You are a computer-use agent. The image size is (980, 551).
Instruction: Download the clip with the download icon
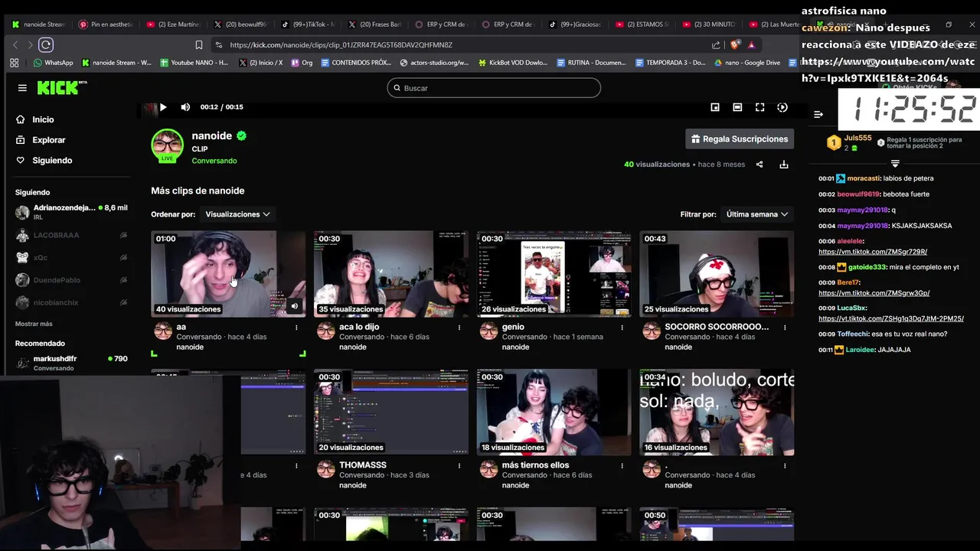click(784, 165)
